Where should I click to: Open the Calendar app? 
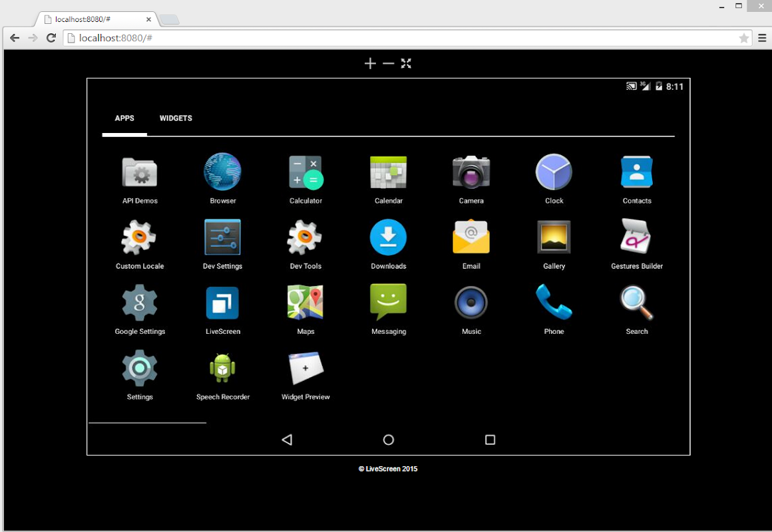tap(389, 172)
